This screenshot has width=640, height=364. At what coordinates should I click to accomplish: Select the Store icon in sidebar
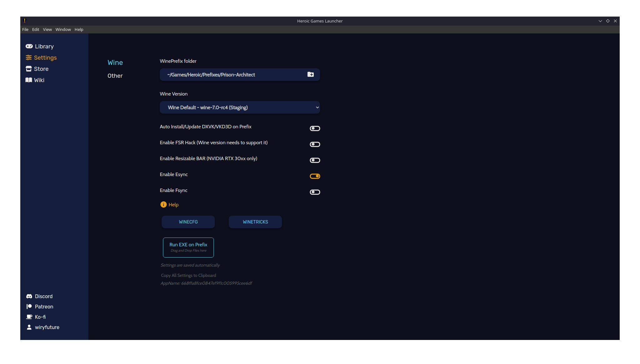click(x=29, y=69)
